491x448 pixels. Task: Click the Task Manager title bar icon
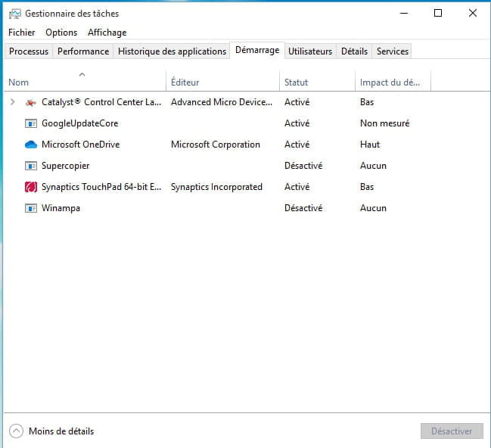pos(14,14)
